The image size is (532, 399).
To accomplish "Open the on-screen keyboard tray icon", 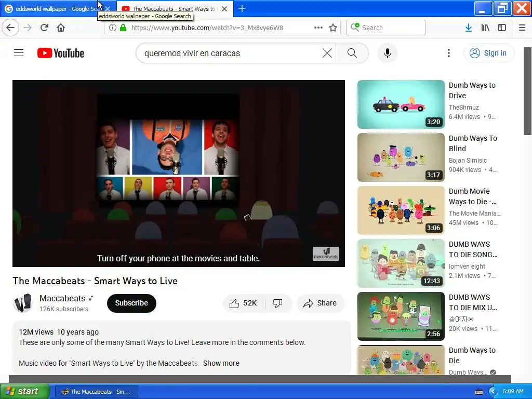I will [478, 392].
